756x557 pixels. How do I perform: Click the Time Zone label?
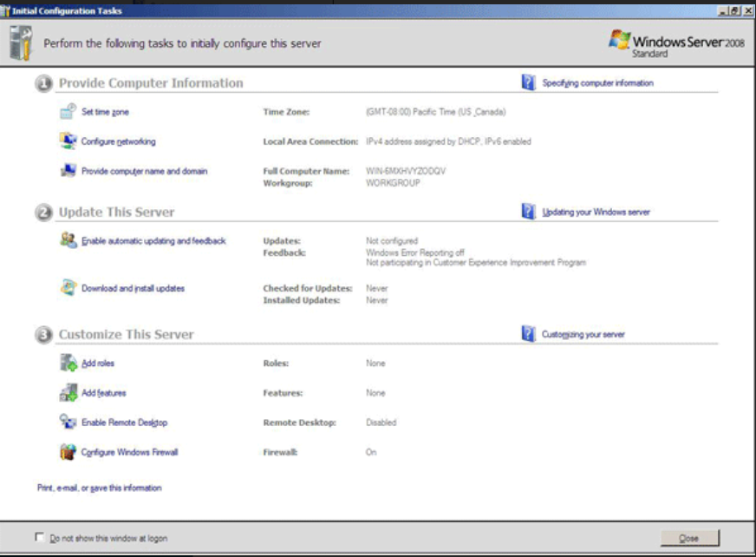(286, 112)
